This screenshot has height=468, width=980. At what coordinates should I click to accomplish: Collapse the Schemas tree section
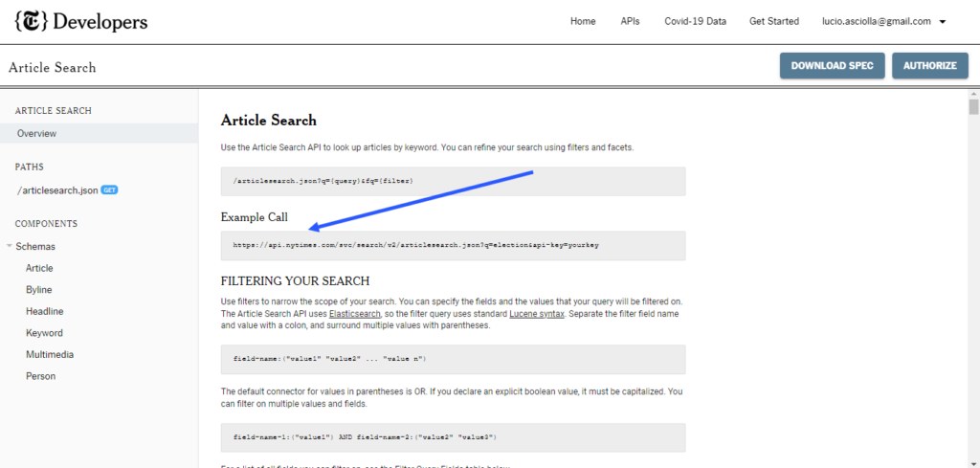10,247
